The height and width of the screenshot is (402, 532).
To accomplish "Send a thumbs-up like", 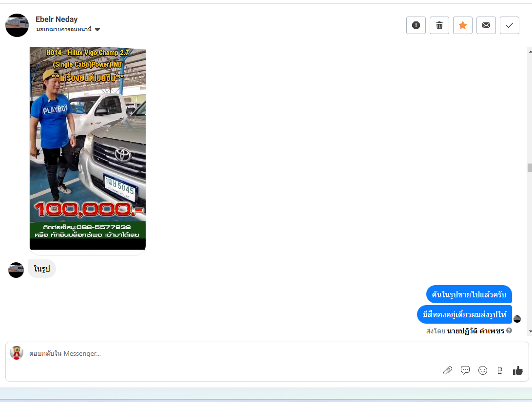I will [x=518, y=370].
